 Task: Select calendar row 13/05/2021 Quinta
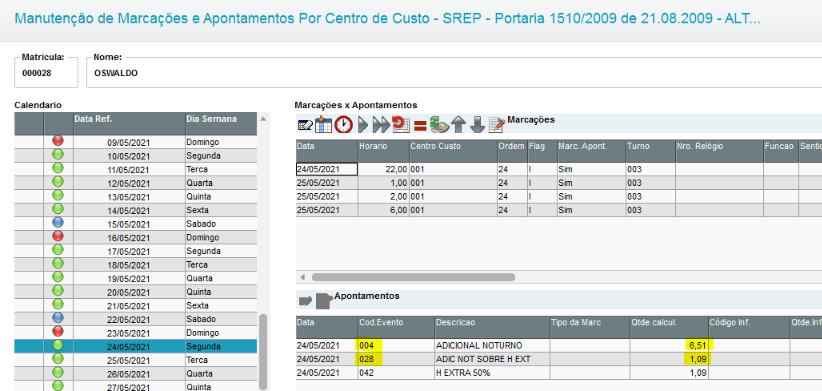[x=136, y=197]
